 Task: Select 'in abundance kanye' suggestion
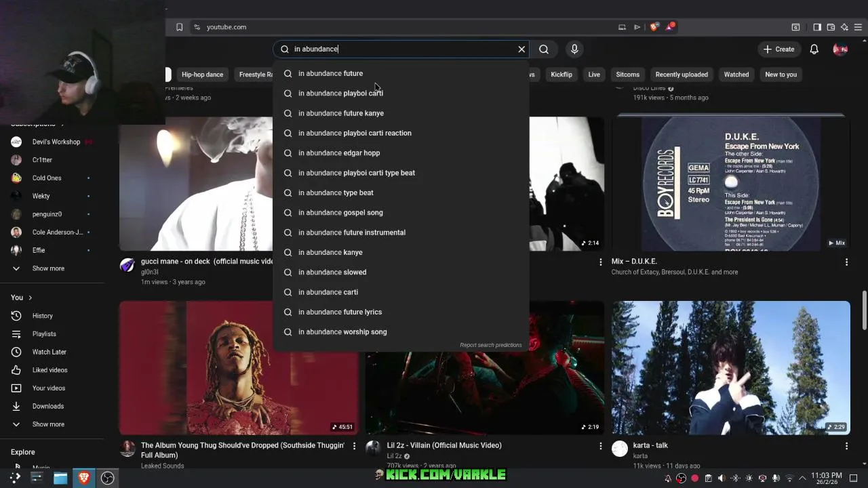(401, 252)
